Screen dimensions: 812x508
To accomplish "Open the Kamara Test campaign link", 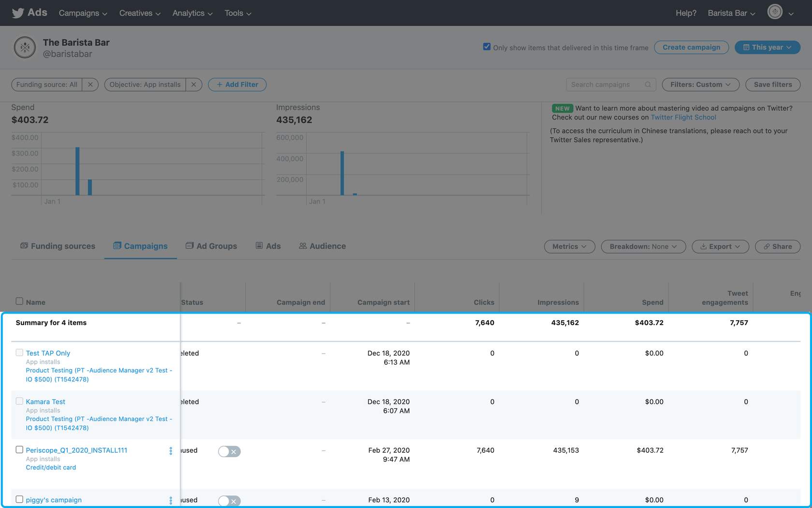I will pos(45,402).
